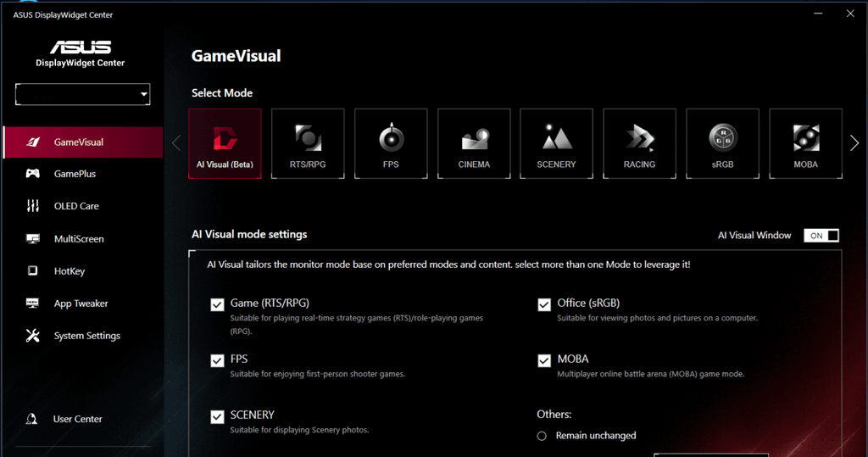Select the sRGB mode tile
This screenshot has width=868, height=457.
tap(722, 143)
